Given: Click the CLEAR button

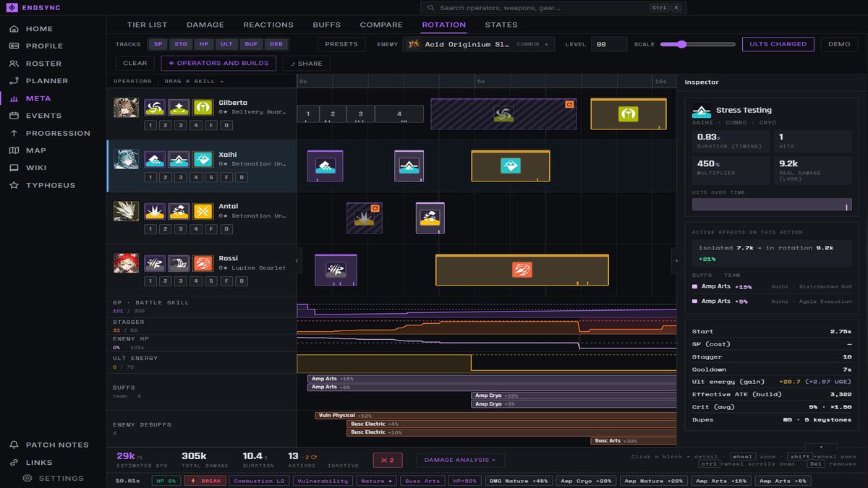Looking at the screenshot, I should tap(135, 63).
